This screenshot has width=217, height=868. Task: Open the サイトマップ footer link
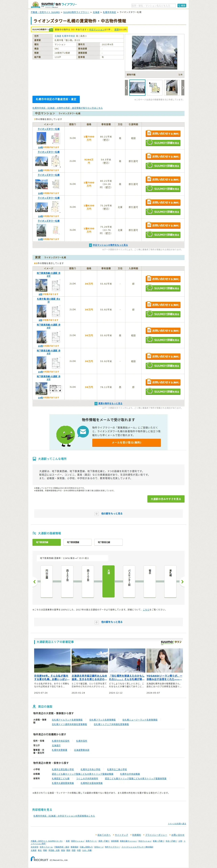click(x=122, y=835)
